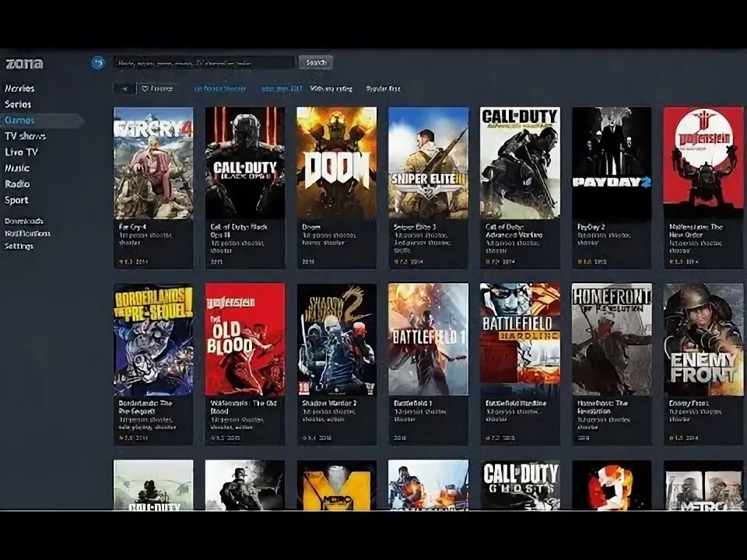
Task: Open Settings in the sidebar
Action: coord(19,247)
